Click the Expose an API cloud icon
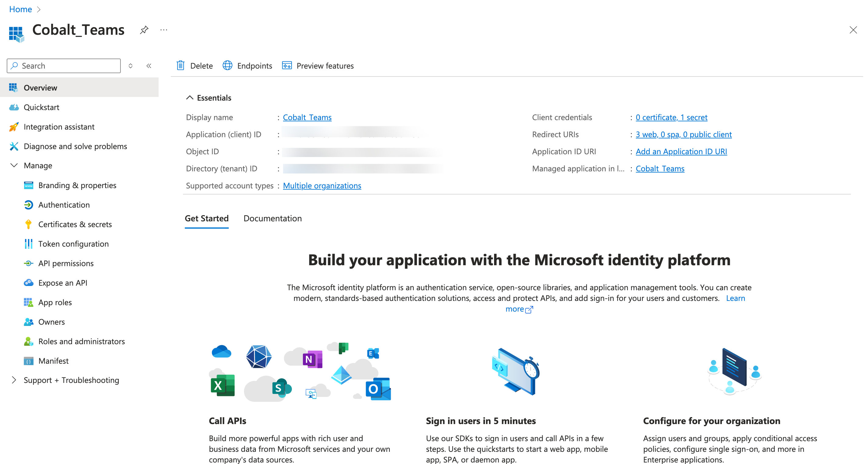The width and height of the screenshot is (868, 464). 28,283
